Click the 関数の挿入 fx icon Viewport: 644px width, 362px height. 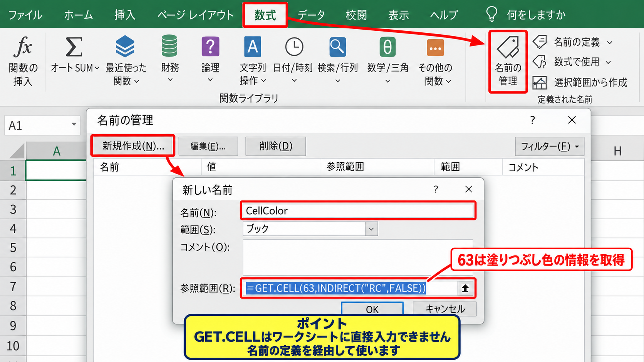pos(23,47)
